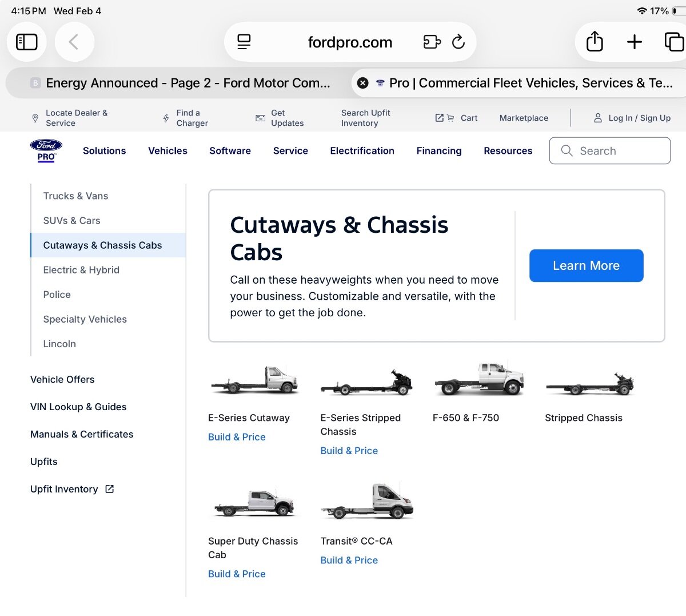Image resolution: width=686 pixels, height=616 pixels.
Task: Click the Learn More button
Action: click(x=586, y=265)
